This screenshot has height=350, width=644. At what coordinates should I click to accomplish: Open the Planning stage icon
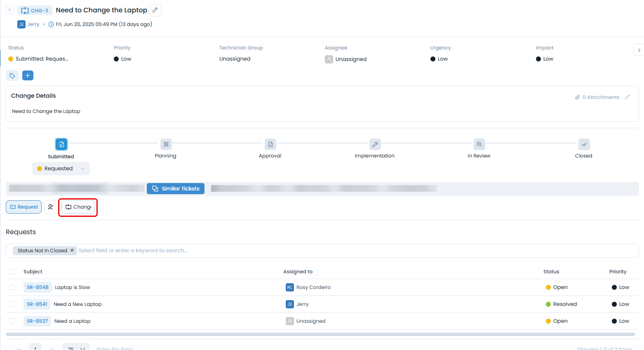[x=166, y=144]
